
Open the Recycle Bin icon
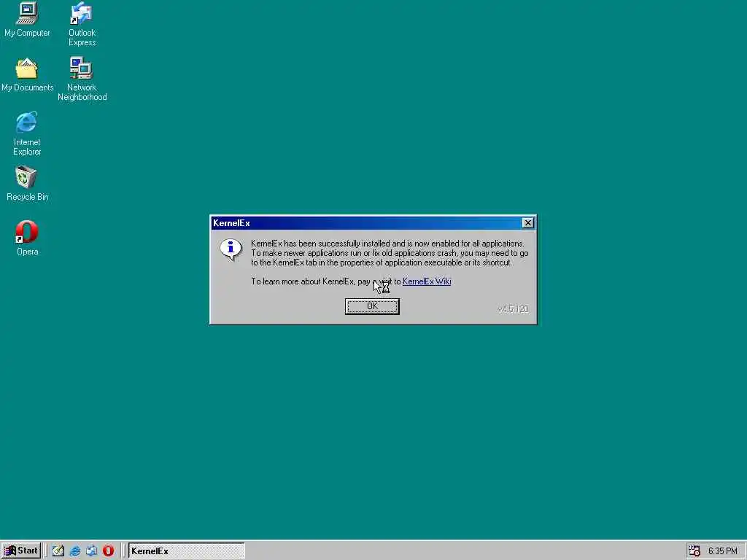(x=27, y=184)
